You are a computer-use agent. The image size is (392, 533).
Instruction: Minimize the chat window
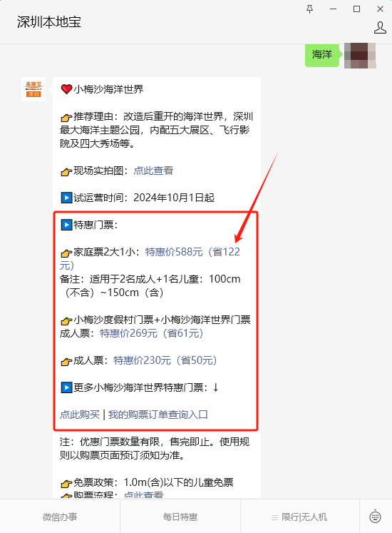point(334,9)
